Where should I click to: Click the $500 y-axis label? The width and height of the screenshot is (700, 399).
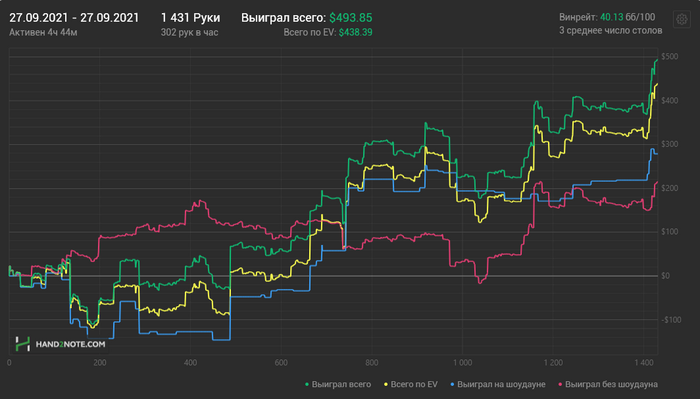coord(670,57)
